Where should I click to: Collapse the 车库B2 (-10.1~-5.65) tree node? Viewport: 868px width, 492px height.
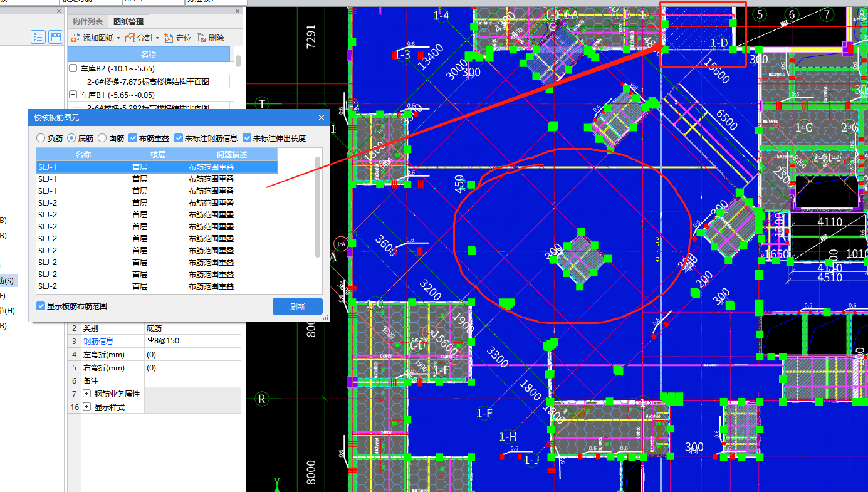coord(73,68)
